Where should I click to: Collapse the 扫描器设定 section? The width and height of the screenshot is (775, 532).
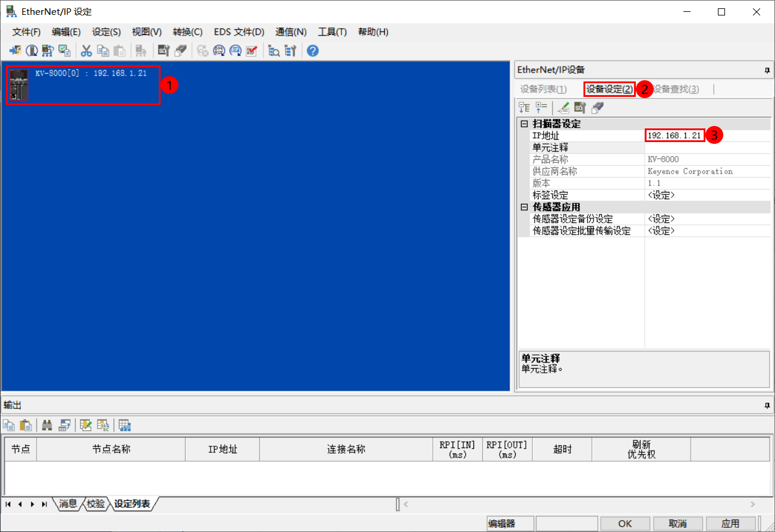523,124
